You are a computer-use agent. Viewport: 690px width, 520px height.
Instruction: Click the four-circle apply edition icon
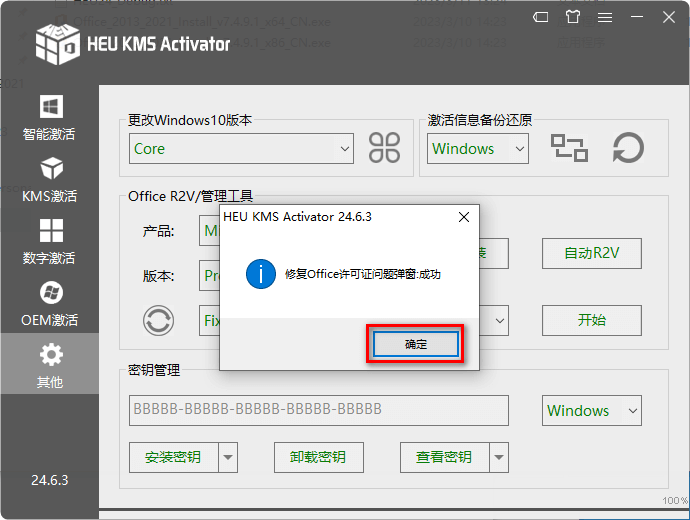point(384,148)
